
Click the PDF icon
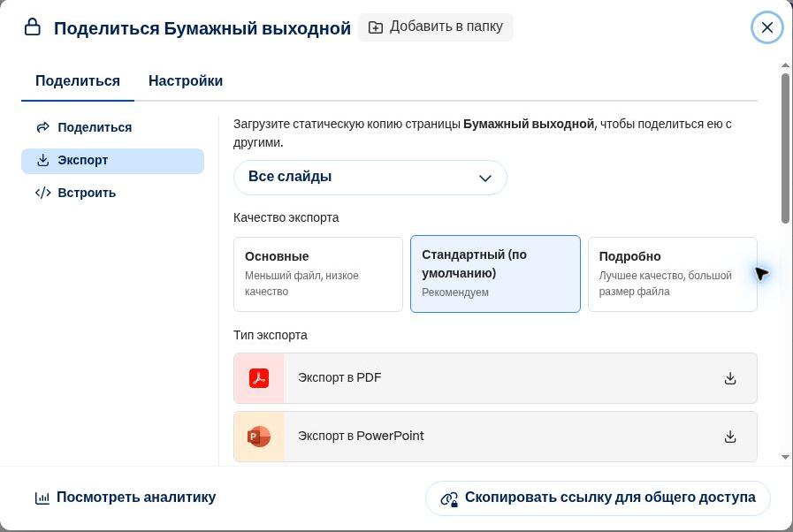tap(259, 378)
